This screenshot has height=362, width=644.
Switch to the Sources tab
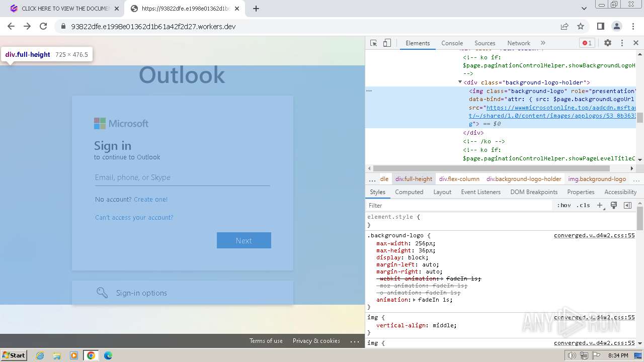(x=485, y=43)
